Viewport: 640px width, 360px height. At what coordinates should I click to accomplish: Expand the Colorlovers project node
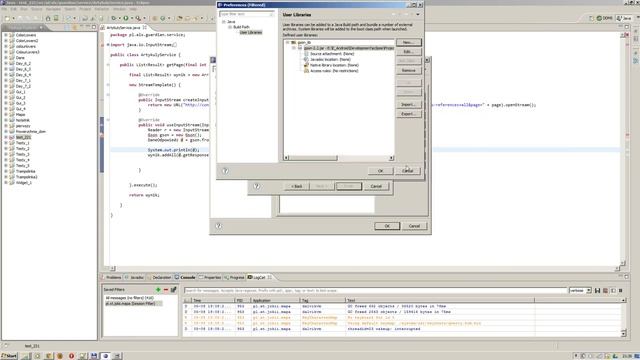coord(6,35)
